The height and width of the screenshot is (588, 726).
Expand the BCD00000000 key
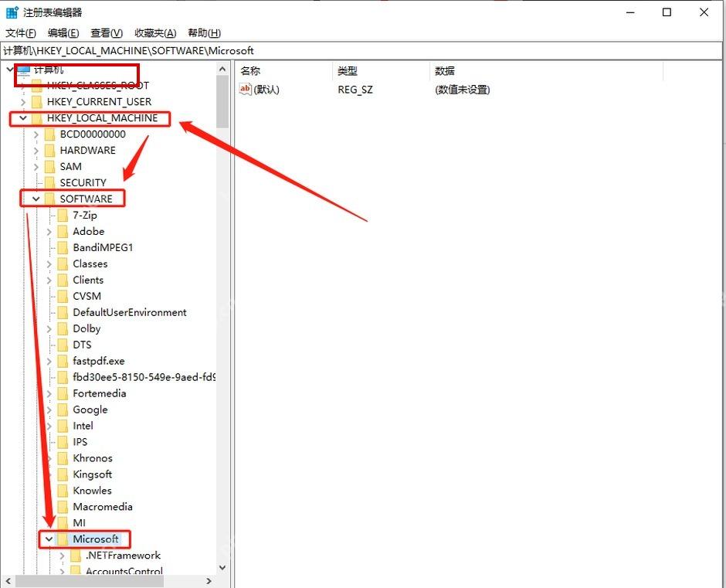pos(36,134)
